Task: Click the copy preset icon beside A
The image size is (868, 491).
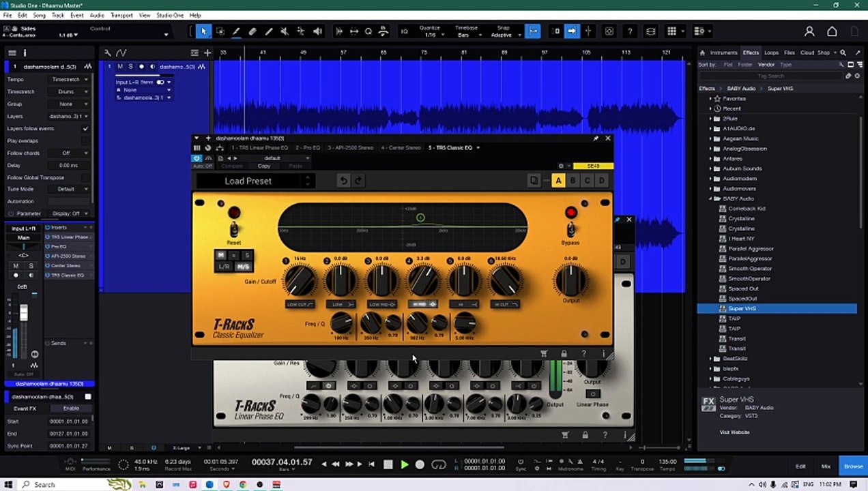Action: pyautogui.click(x=534, y=181)
